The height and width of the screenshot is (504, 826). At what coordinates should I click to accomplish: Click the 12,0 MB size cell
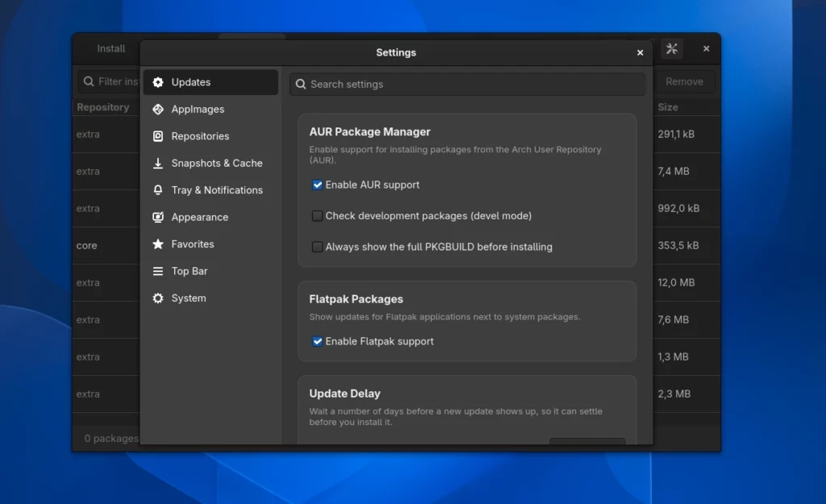tap(676, 283)
